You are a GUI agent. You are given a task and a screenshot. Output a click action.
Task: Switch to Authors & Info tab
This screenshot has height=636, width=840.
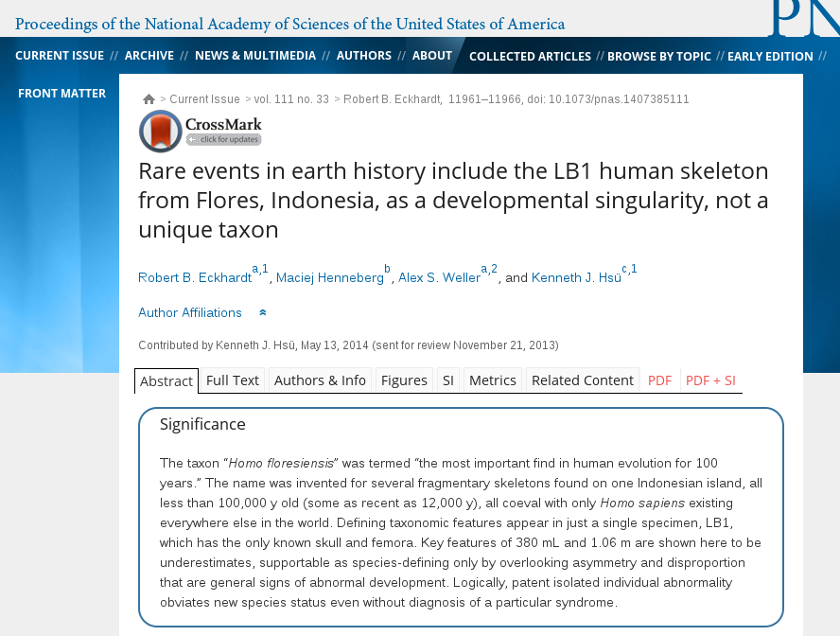(320, 380)
